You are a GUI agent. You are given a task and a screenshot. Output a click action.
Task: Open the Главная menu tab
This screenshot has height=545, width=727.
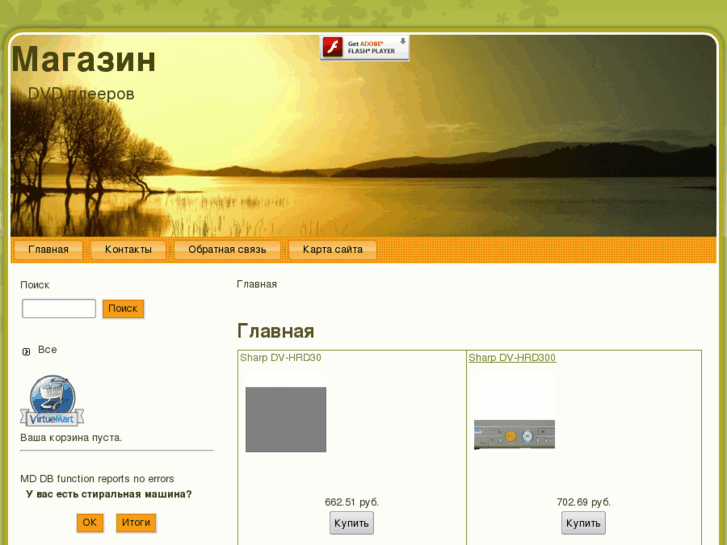pos(48,250)
